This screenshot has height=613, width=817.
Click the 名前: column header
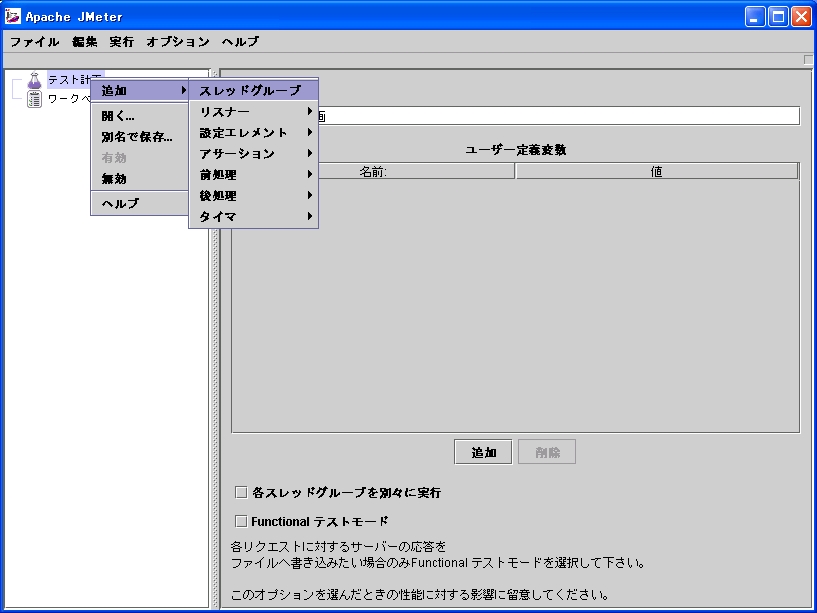tap(373, 171)
